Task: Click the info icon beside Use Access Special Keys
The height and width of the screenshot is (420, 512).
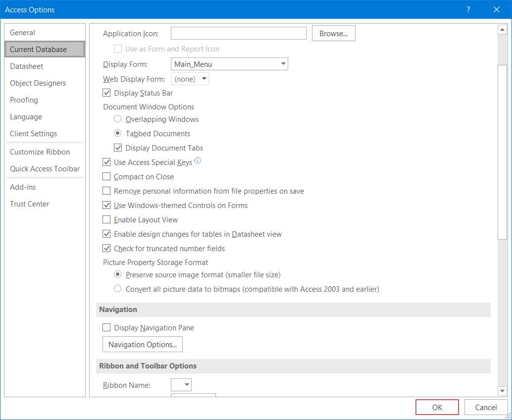Action: [198, 160]
